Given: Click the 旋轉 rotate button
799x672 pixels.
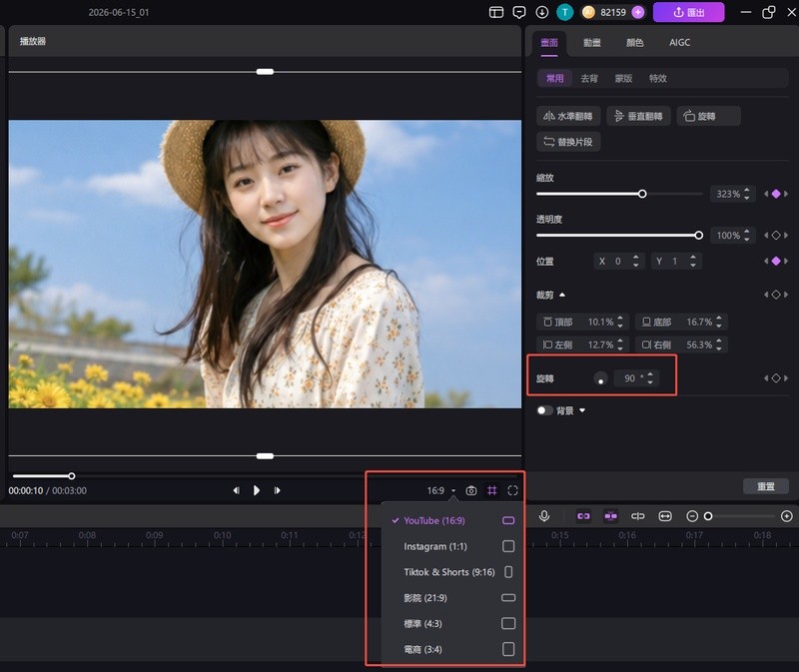Looking at the screenshot, I should [708, 116].
